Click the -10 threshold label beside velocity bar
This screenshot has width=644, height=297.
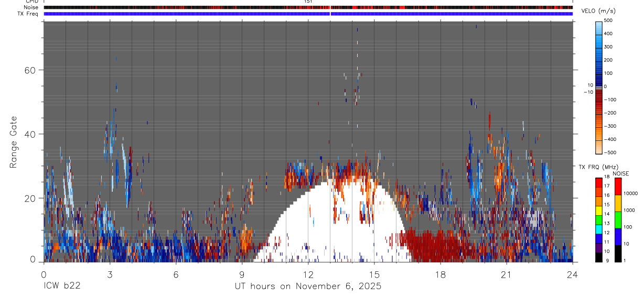point(588,92)
